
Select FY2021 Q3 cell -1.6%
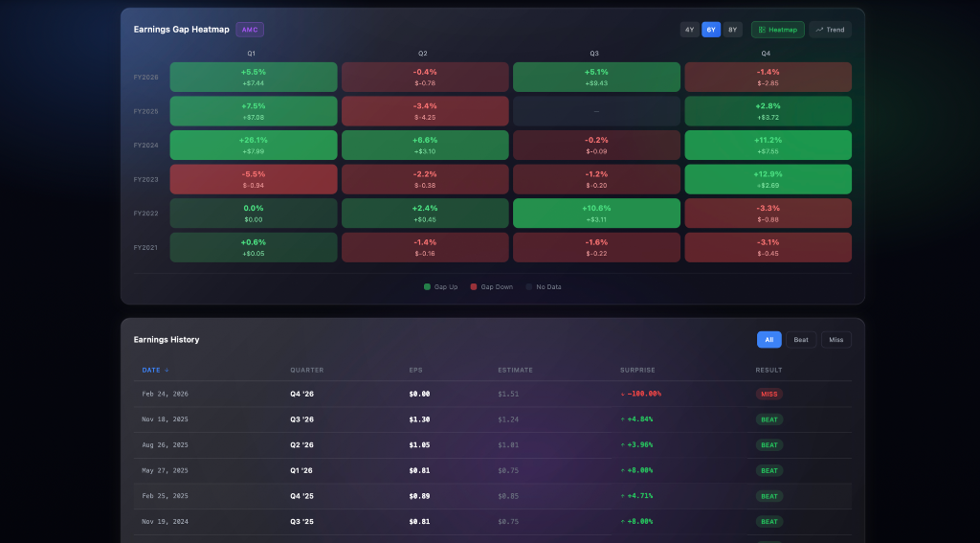(x=596, y=248)
